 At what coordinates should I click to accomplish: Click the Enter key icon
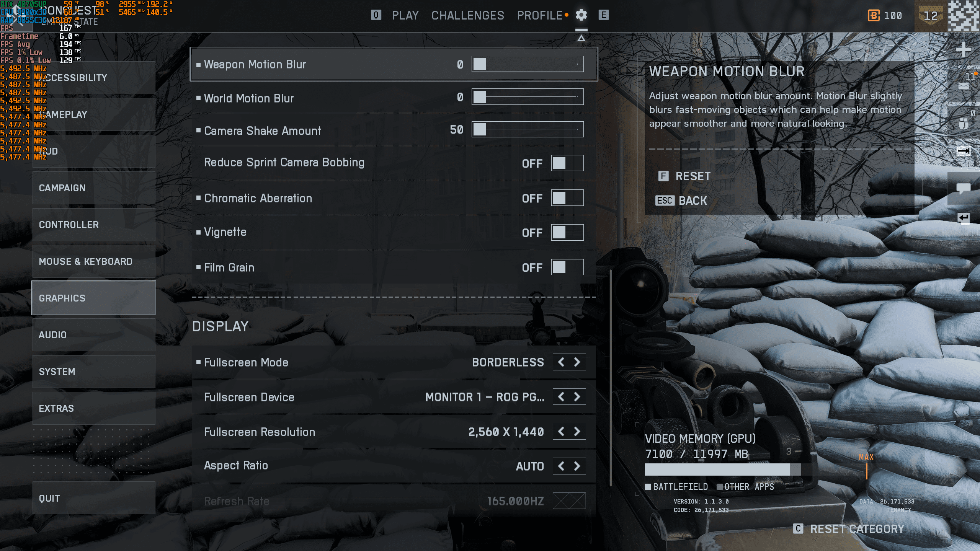tap(963, 218)
